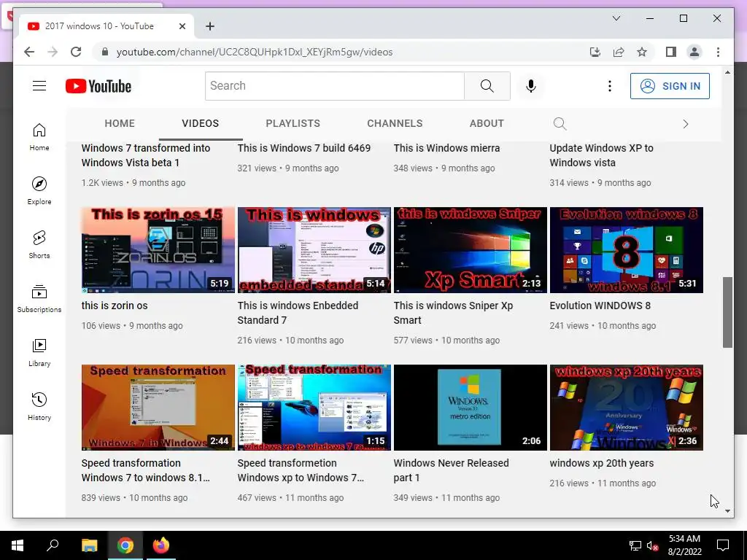
Task: Click the forward navigation arrow
Action: (53, 52)
